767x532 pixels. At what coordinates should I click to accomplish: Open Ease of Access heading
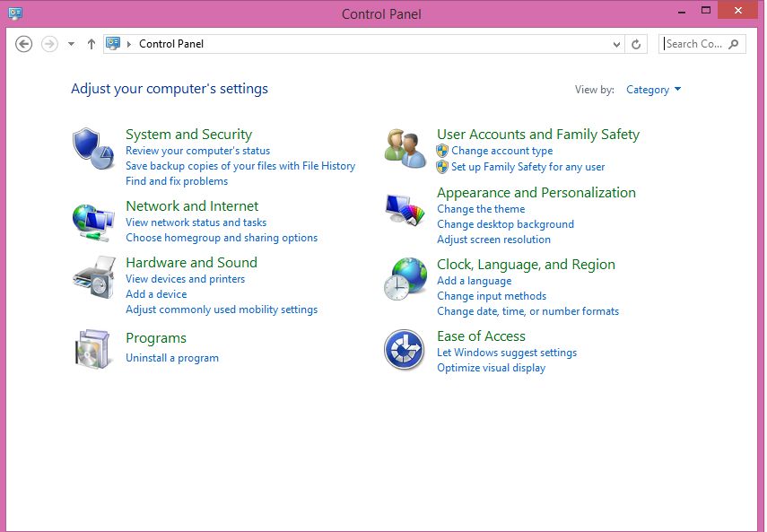(481, 336)
